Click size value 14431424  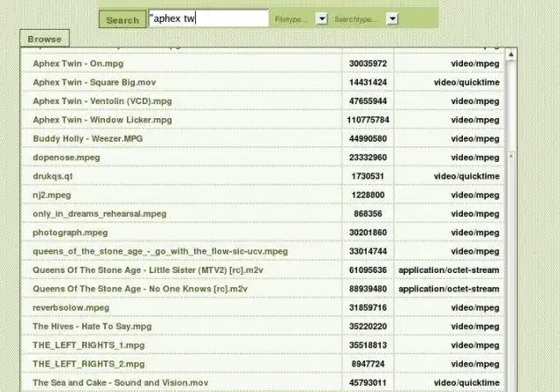[367, 82]
